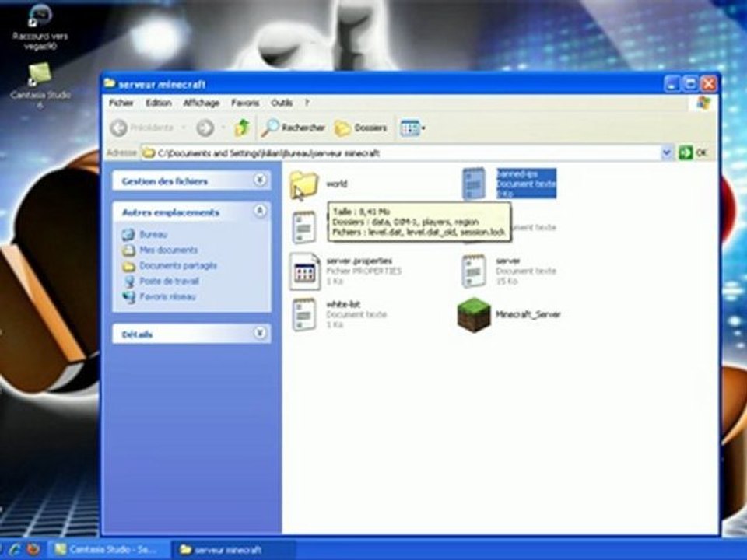The image size is (747, 560).
Task: Open the world folder icon
Action: coord(304,185)
